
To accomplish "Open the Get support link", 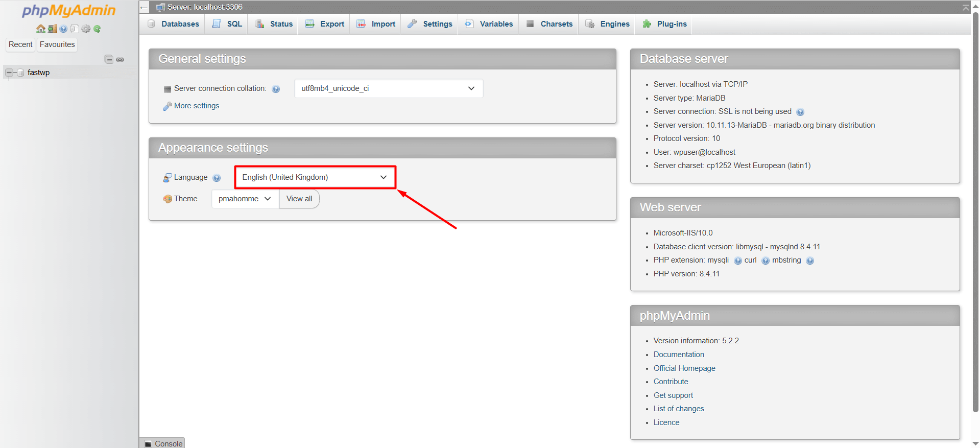I will pyautogui.click(x=673, y=395).
